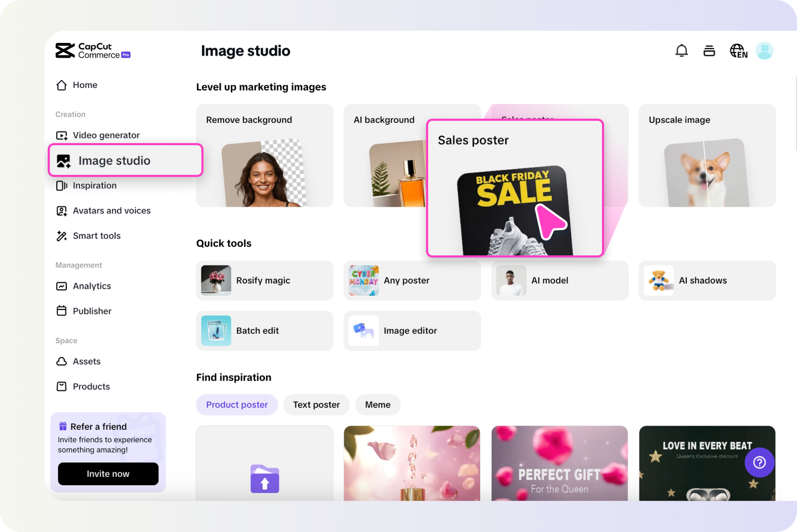
Task: Select Image studio in the sidebar
Action: 114,160
